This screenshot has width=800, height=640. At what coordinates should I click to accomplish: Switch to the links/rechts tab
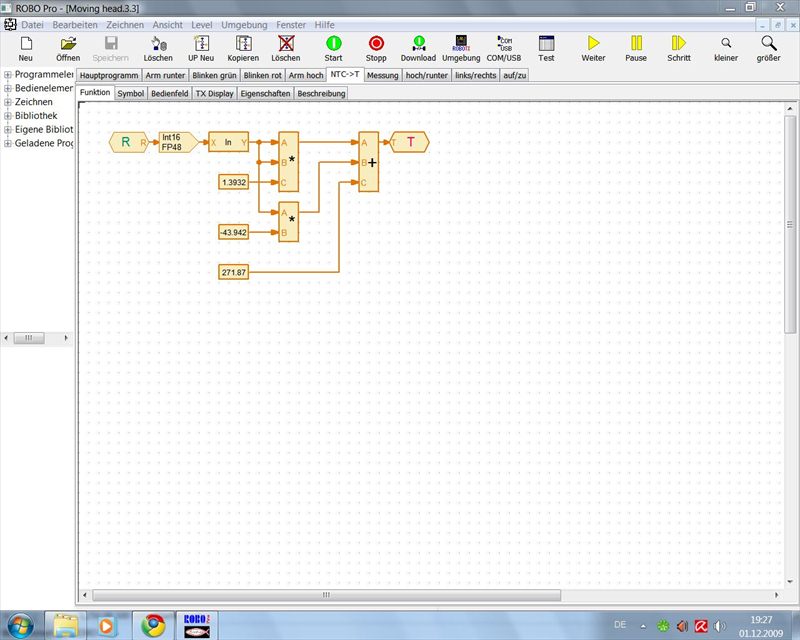click(x=476, y=75)
